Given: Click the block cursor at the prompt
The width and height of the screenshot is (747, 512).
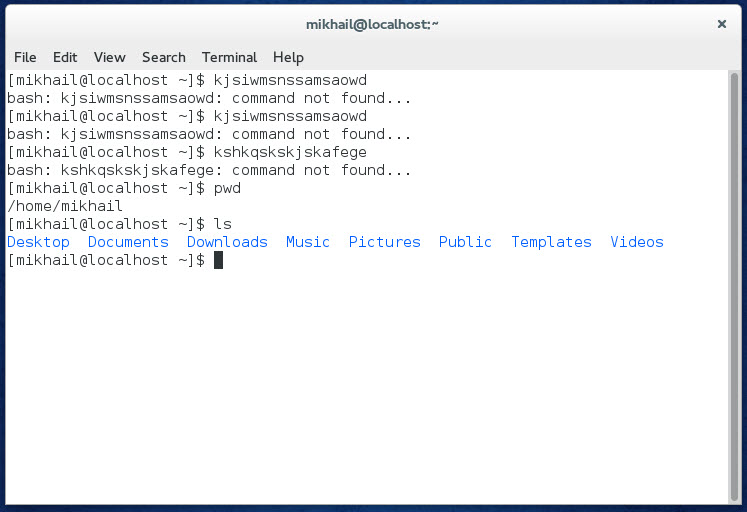Looking at the screenshot, I should (218, 260).
